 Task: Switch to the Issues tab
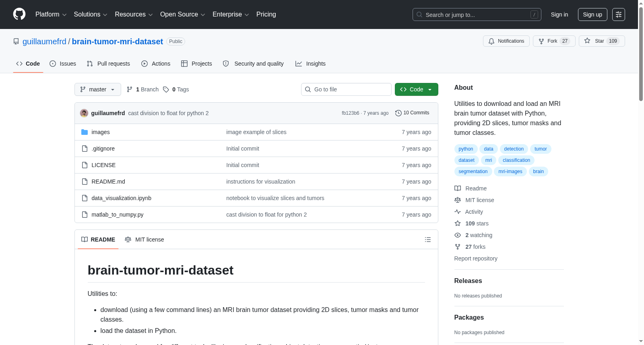point(63,64)
